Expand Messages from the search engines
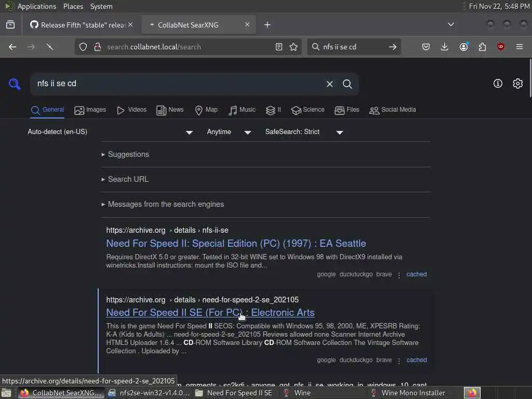532x399 pixels. click(x=163, y=204)
